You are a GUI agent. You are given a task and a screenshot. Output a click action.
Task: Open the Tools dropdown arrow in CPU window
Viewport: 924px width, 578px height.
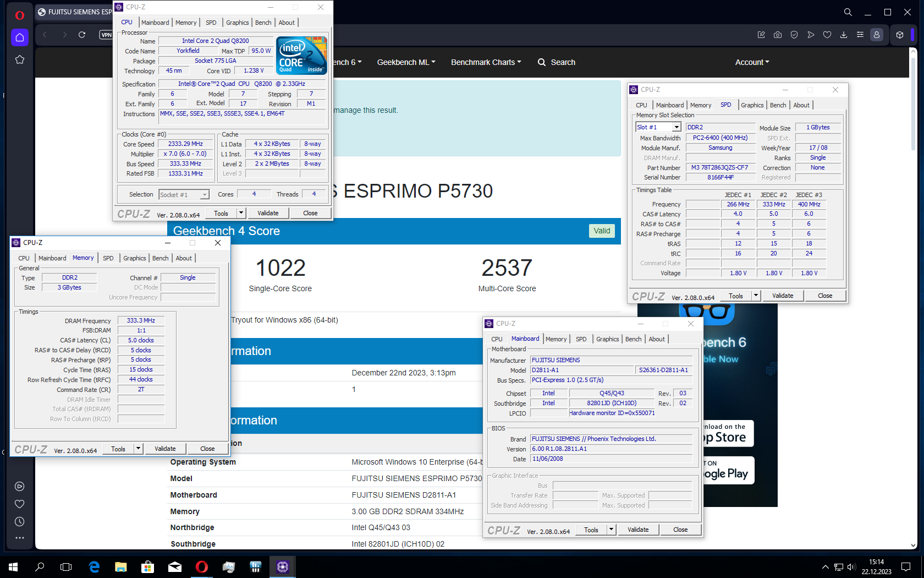tap(241, 213)
